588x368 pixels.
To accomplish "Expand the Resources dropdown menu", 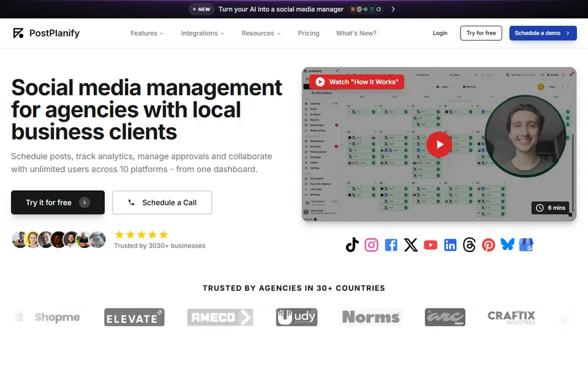I will [x=261, y=33].
